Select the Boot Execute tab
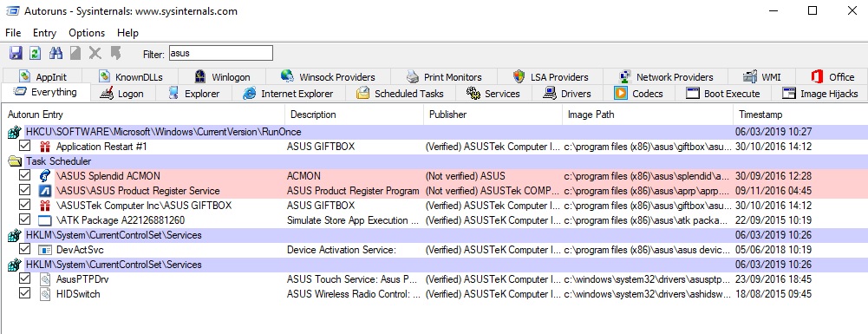Viewport: 868px width, 334px height. (x=722, y=94)
